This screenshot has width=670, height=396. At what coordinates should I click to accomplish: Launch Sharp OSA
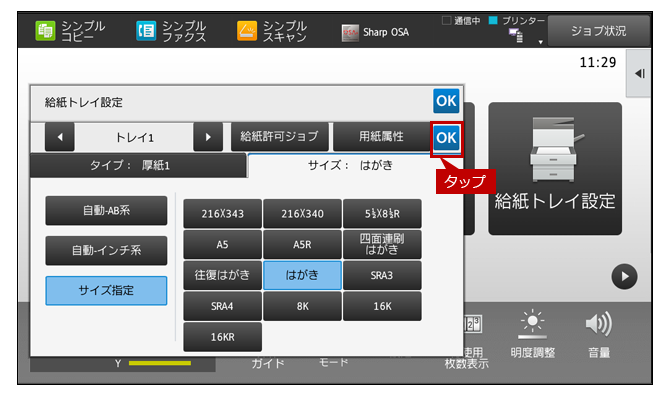[x=375, y=32]
